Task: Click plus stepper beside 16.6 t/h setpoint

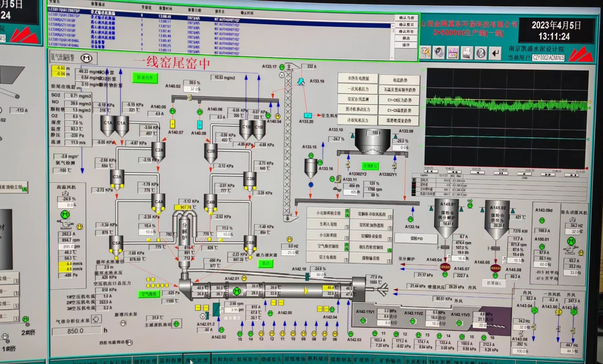Action: pyautogui.click(x=449, y=257)
